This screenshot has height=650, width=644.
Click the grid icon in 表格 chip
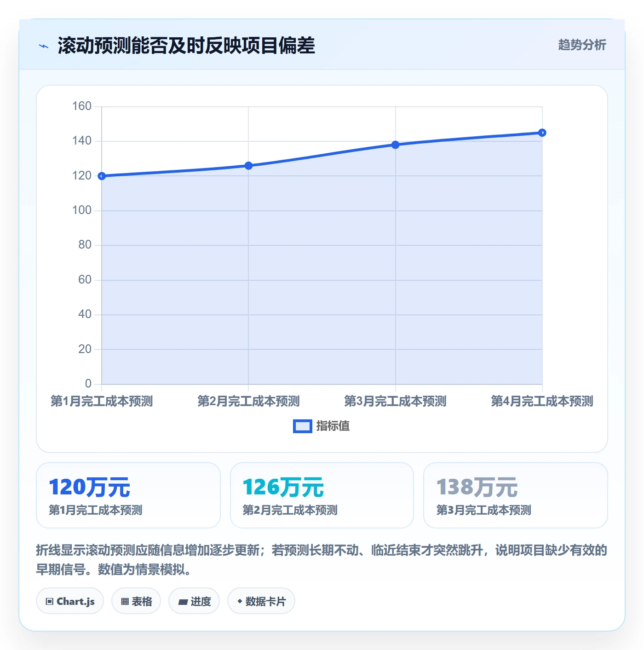pos(125,601)
